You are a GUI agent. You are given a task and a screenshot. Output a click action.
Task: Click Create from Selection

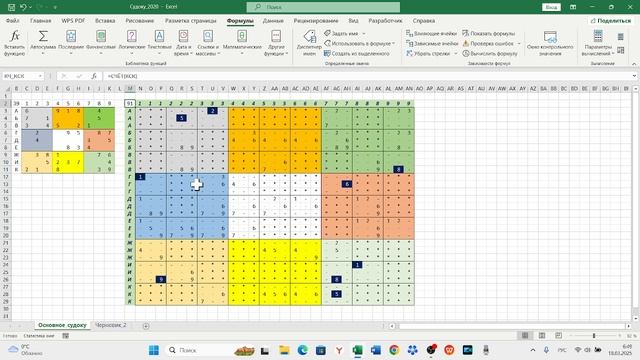point(357,53)
